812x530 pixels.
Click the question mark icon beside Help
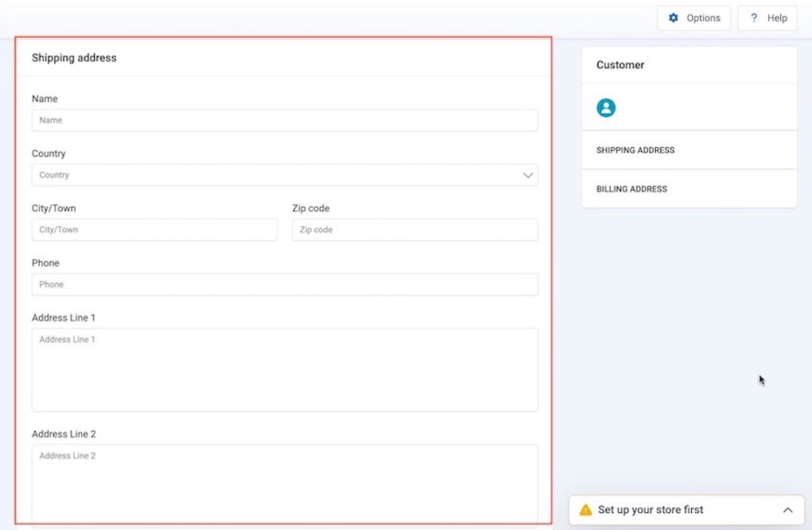point(754,18)
